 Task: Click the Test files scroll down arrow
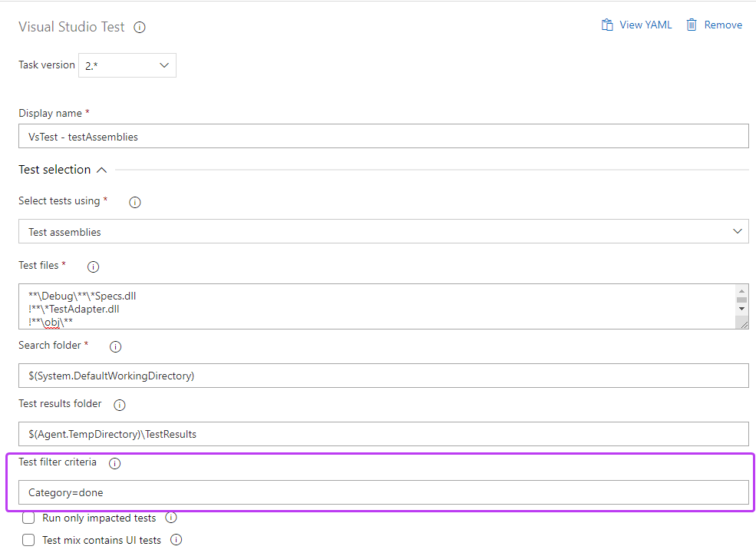tap(741, 309)
